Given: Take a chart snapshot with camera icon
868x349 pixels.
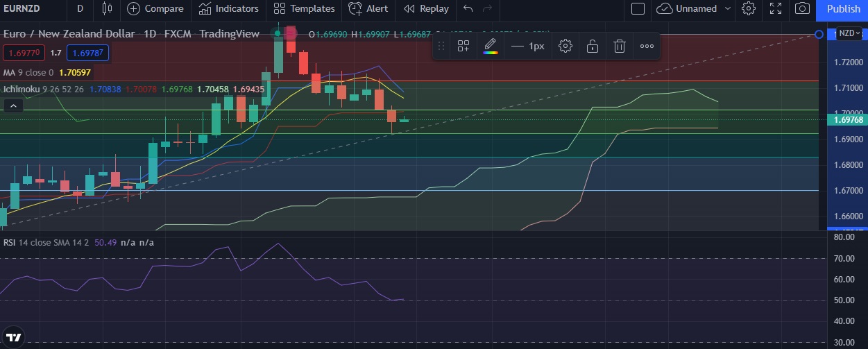Looking at the screenshot, I should click(x=803, y=8).
